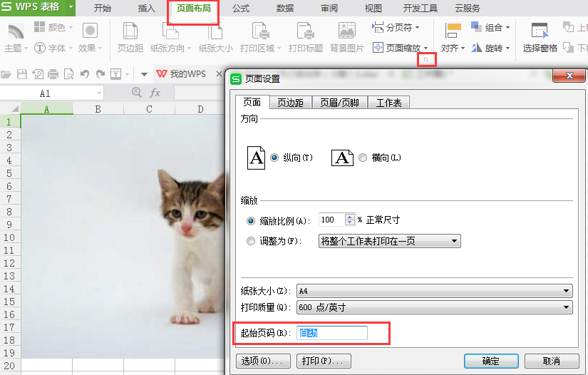Click the page setup dialog launcher icon

click(426, 61)
